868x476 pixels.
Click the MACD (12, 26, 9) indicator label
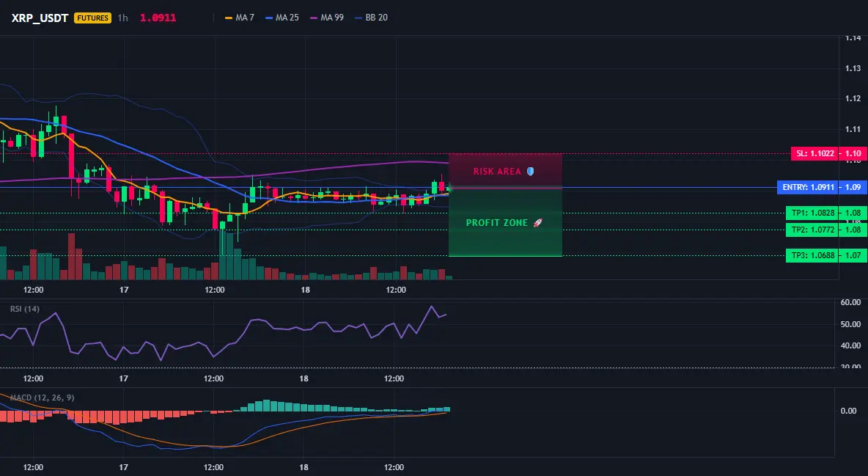click(x=42, y=398)
